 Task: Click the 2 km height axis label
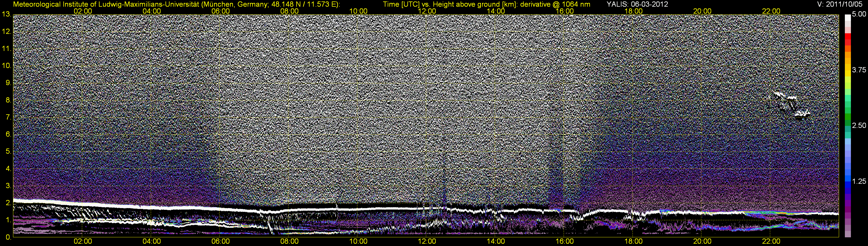tap(8, 203)
